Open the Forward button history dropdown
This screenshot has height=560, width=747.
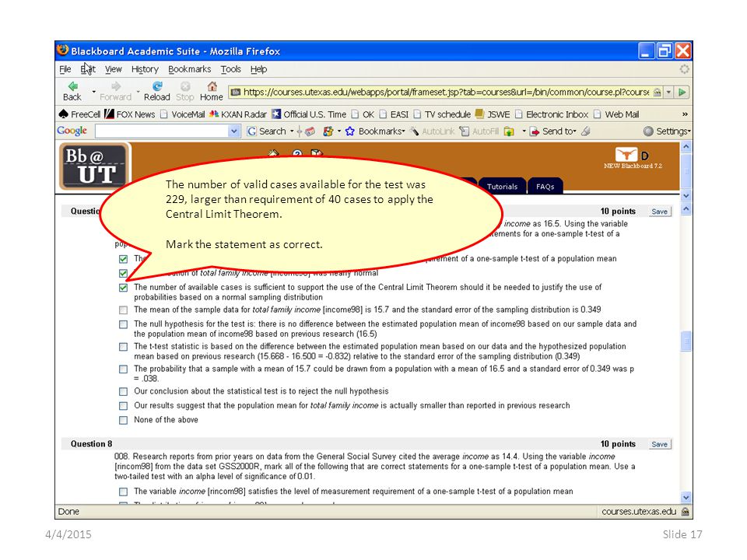pos(139,92)
